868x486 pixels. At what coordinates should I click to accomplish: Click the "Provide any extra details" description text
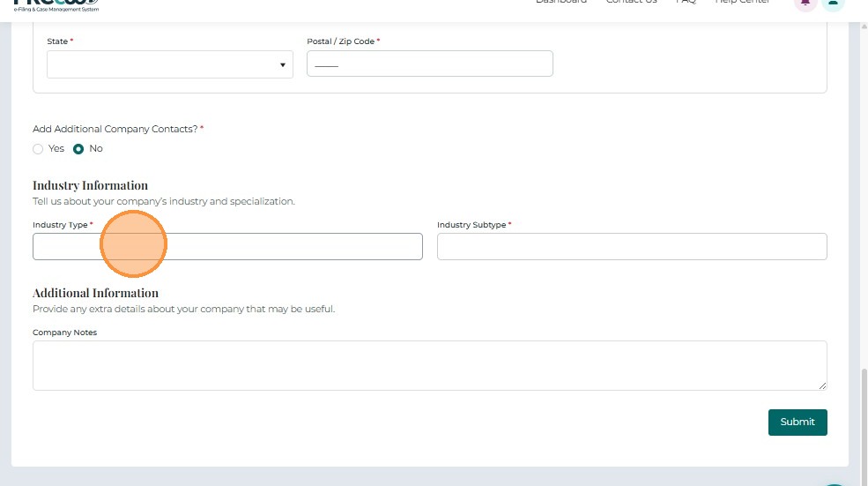pos(184,310)
